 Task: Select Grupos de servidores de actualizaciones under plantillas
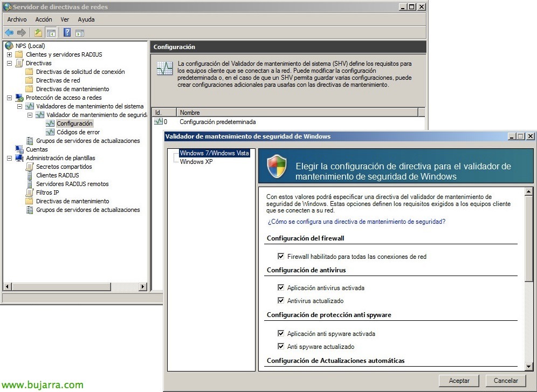[88, 210]
